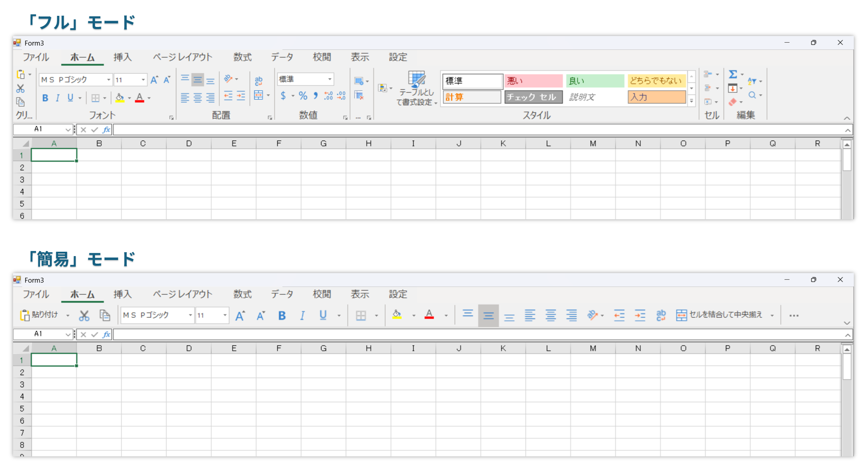Toggle Bold in full mode font group
Viewport: 868px width, 471px height.
click(45, 98)
